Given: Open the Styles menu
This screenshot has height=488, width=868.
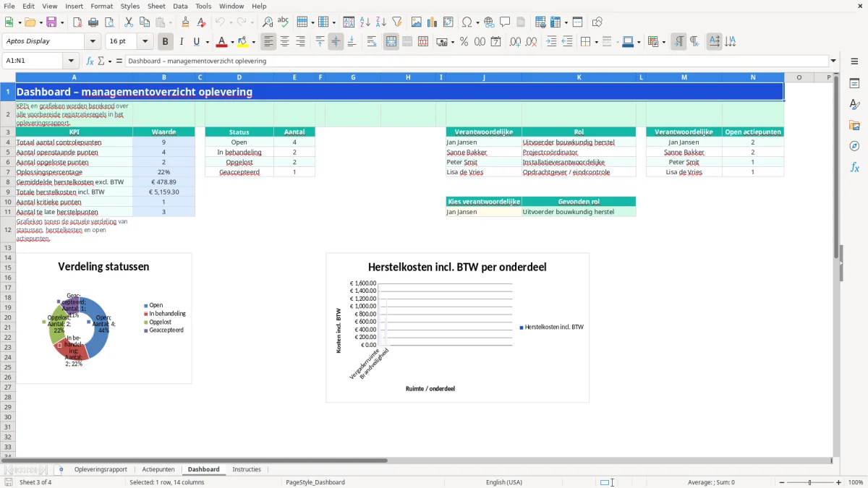Looking at the screenshot, I should [x=130, y=6].
